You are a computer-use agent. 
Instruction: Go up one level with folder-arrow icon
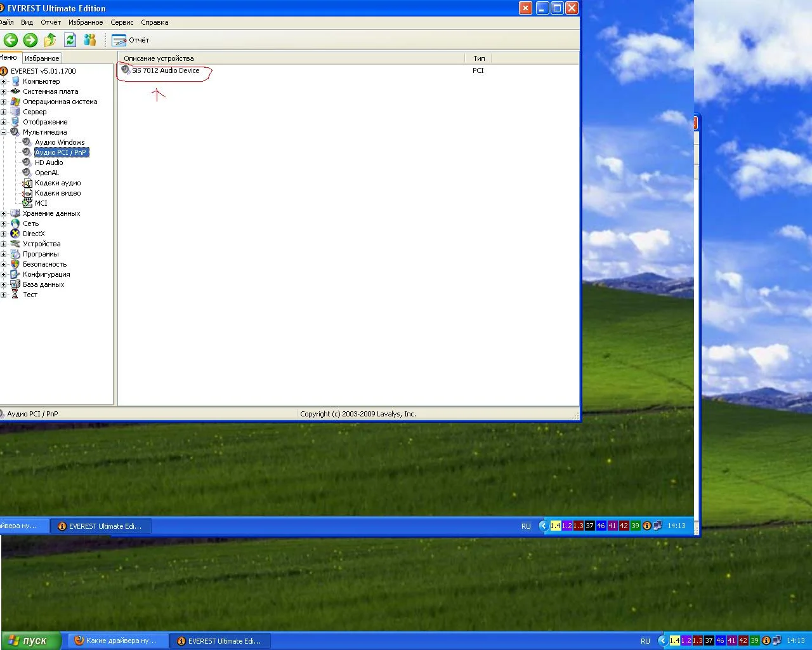tap(50, 40)
